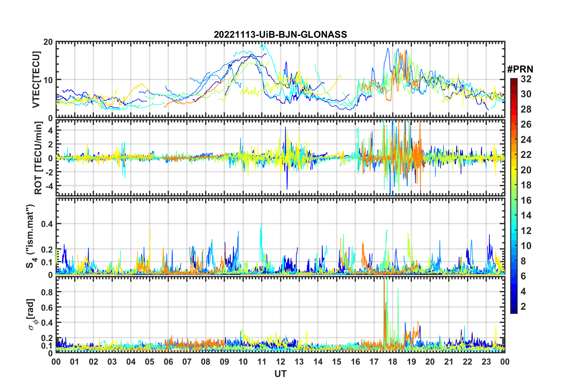
Task: Click the "#PRN" colorbar heading
Action: tap(520, 69)
